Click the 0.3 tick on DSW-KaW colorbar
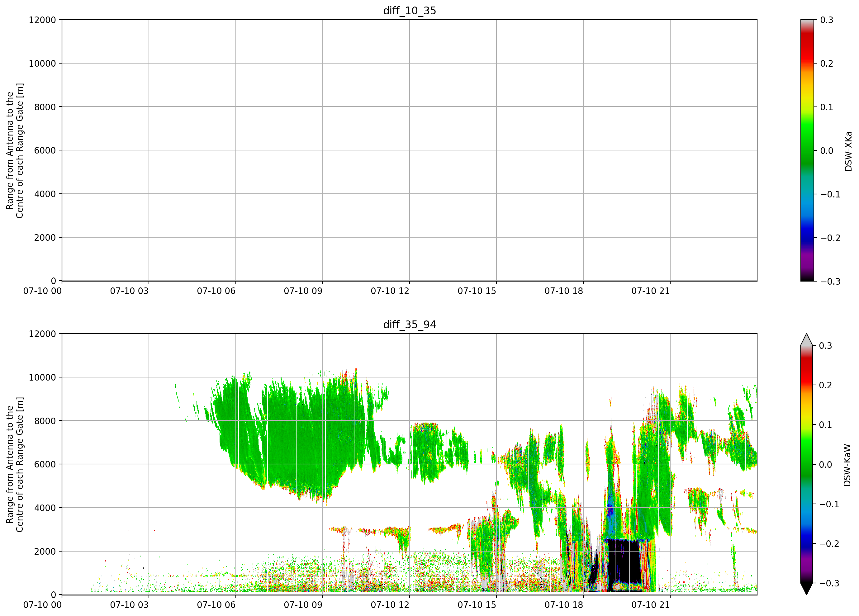This screenshot has height=616, width=859. click(x=825, y=345)
